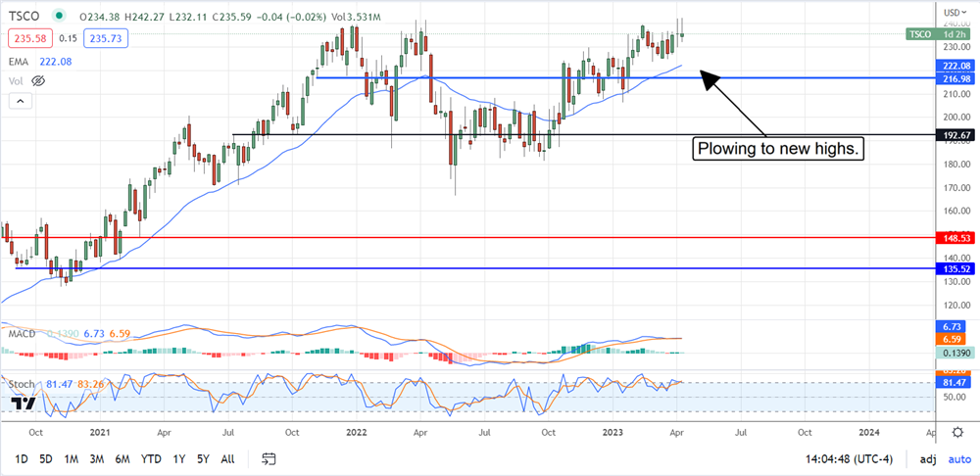
Task: Select the MACD indicator label
Action: point(21,334)
